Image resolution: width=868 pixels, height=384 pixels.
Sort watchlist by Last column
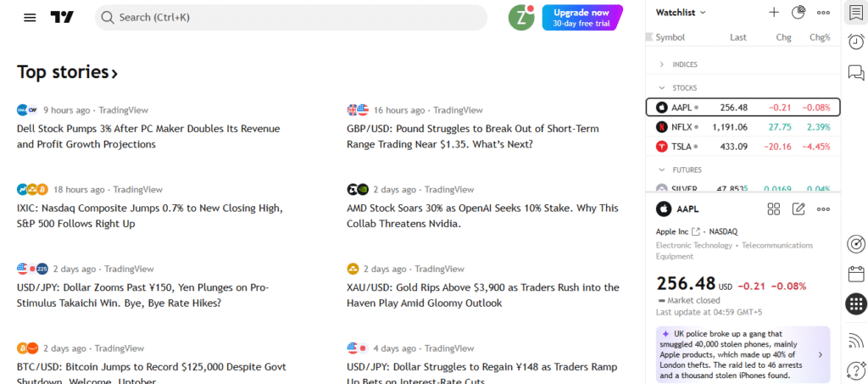click(738, 37)
